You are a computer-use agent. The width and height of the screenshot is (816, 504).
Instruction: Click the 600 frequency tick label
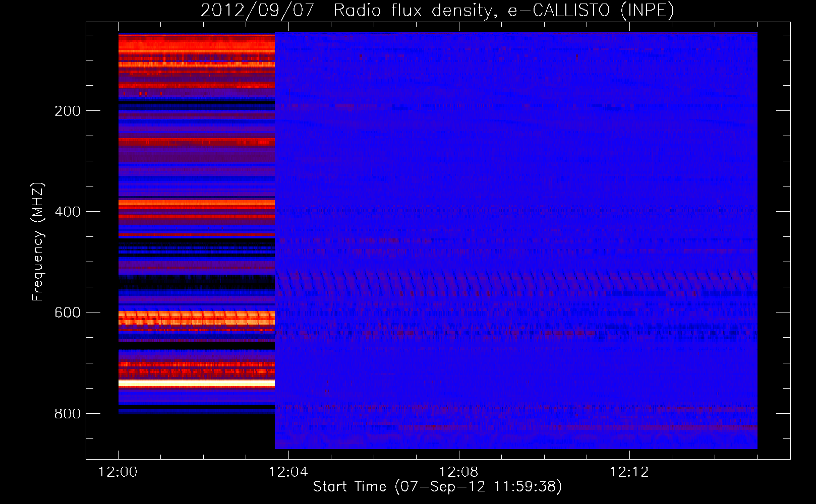[68, 312]
